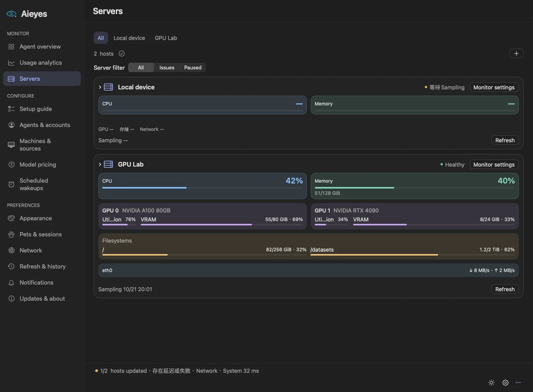Expand the Local device card chevron
Screen dimensions: 533x392
pyautogui.click(x=100, y=87)
